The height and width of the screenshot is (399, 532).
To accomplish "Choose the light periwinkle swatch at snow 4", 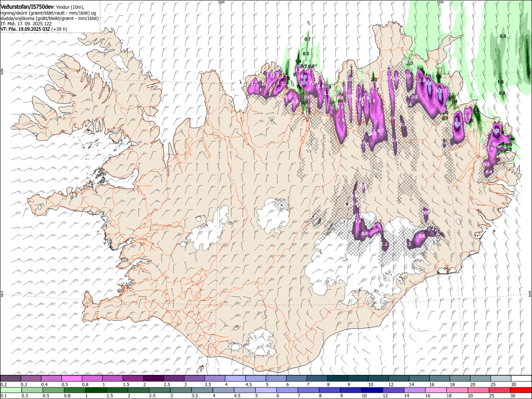I will pos(235,378).
